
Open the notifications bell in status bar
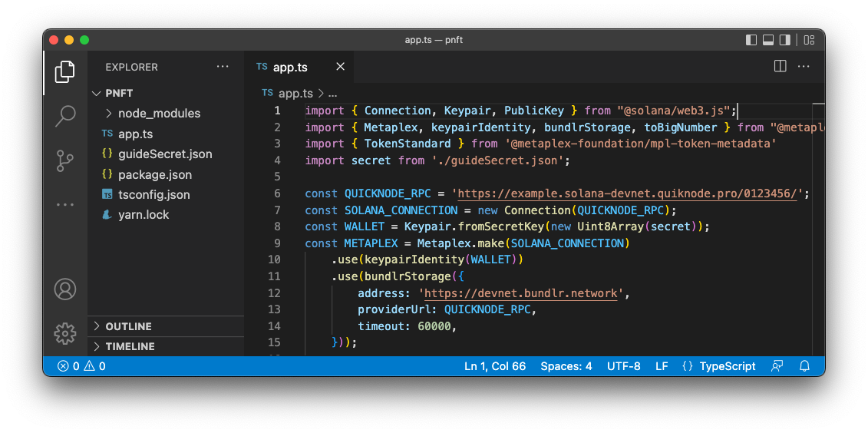(x=804, y=366)
